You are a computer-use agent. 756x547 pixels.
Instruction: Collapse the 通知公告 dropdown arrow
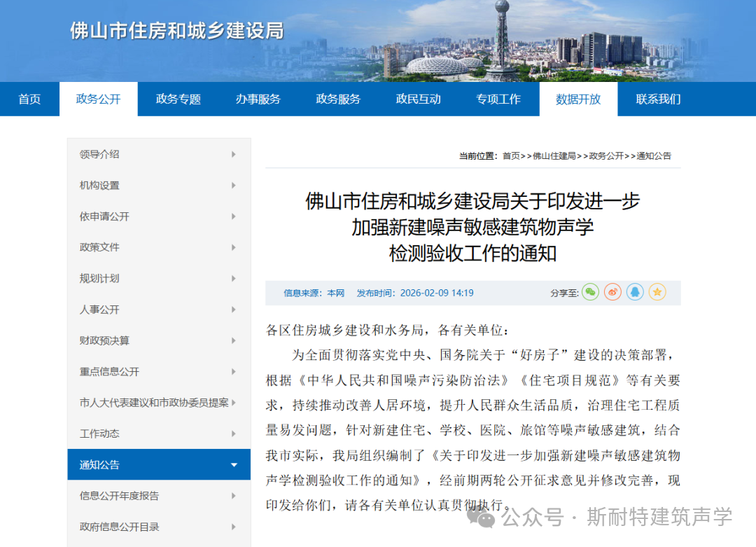tap(234, 465)
